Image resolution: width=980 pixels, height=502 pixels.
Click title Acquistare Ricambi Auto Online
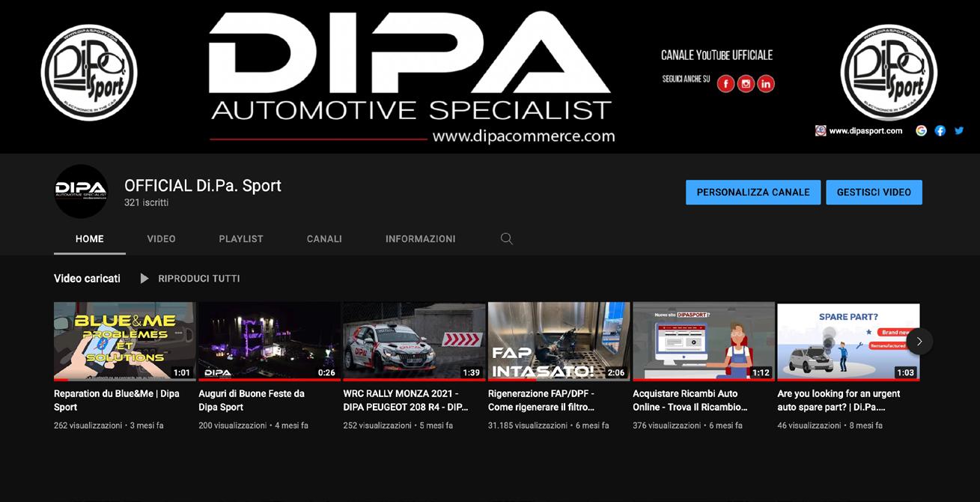tap(690, 400)
